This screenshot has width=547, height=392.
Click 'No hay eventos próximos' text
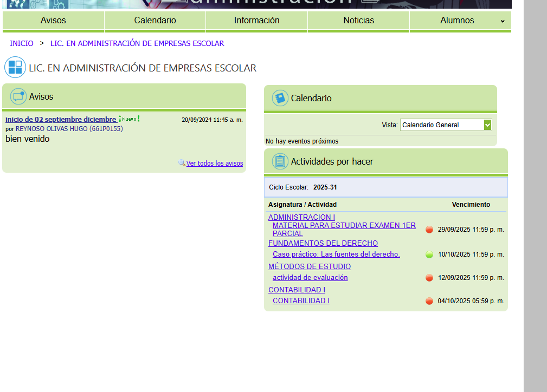click(302, 141)
